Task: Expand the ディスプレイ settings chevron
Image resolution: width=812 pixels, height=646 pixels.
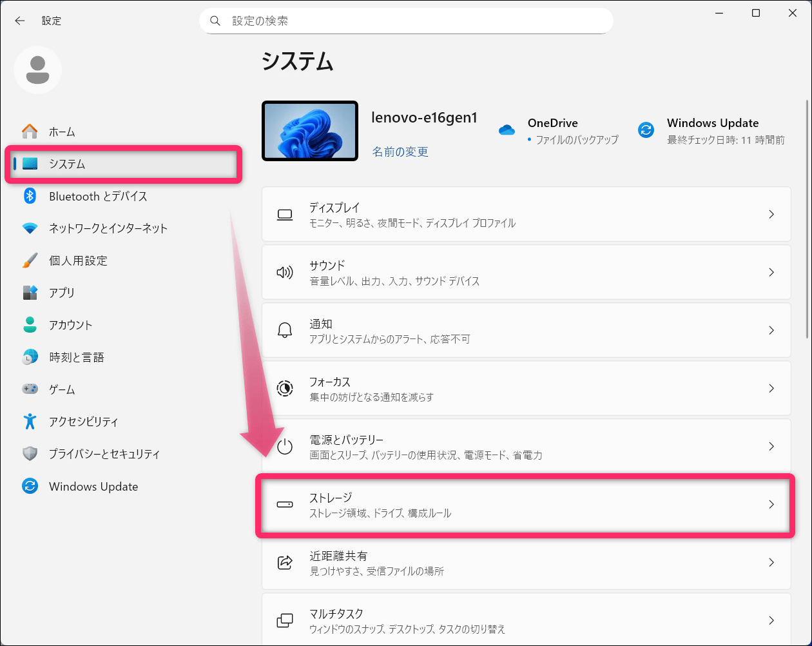Action: click(771, 215)
